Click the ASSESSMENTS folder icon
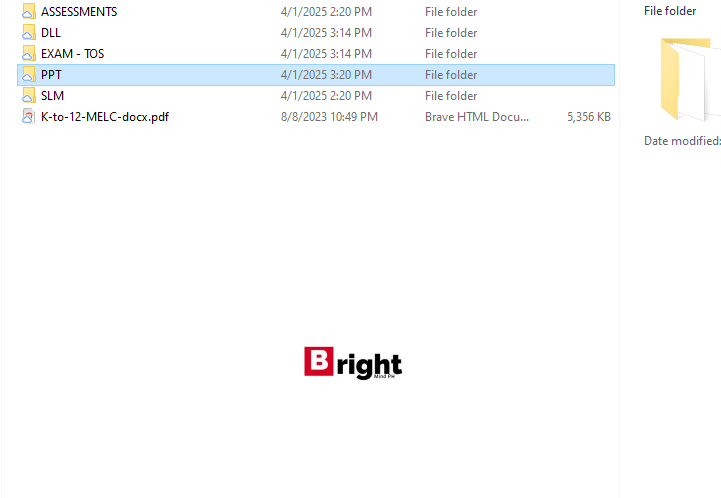The image size is (721, 498). tap(28, 12)
